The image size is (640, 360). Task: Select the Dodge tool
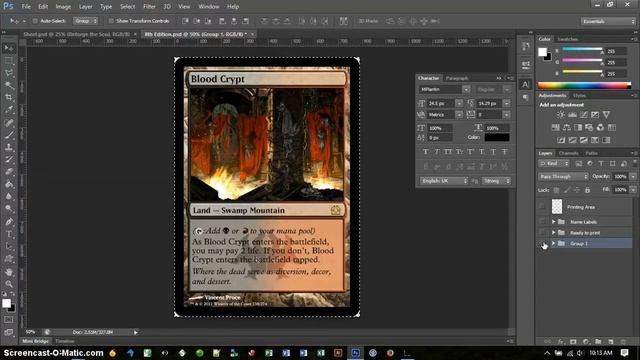click(x=9, y=209)
